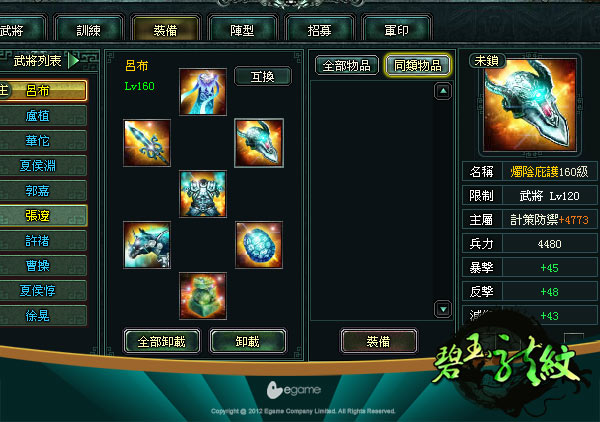This screenshot has height=422, width=600.
Task: Select the blue turtle shell accessory slot
Action: coord(259,245)
